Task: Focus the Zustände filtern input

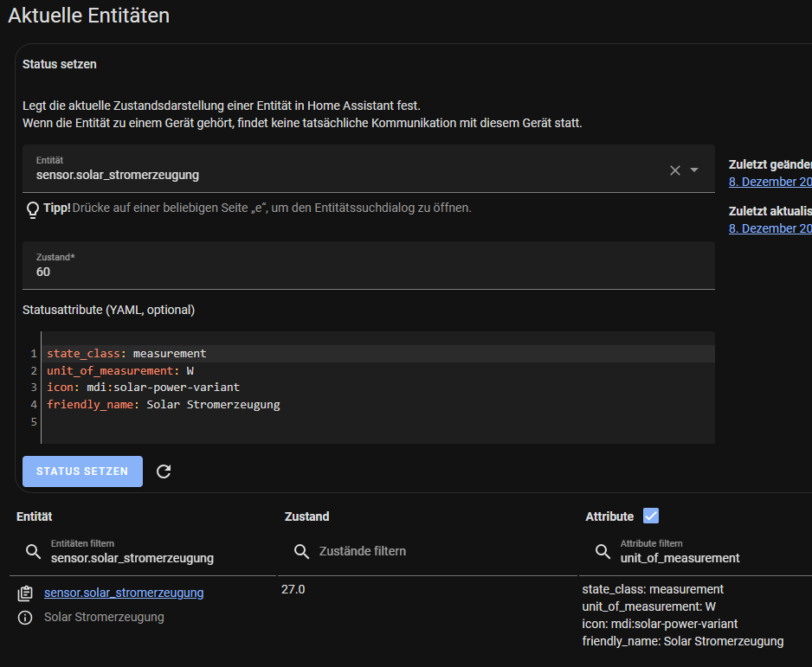Action: coord(433,551)
